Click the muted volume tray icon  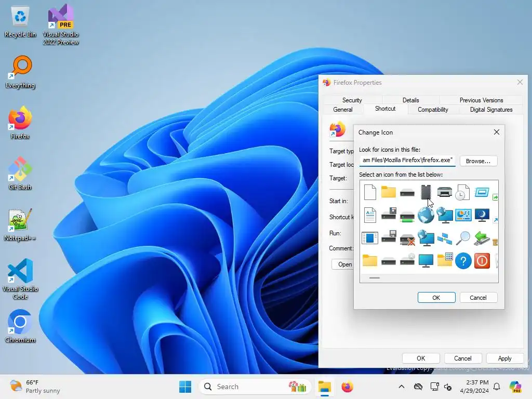coord(448,387)
